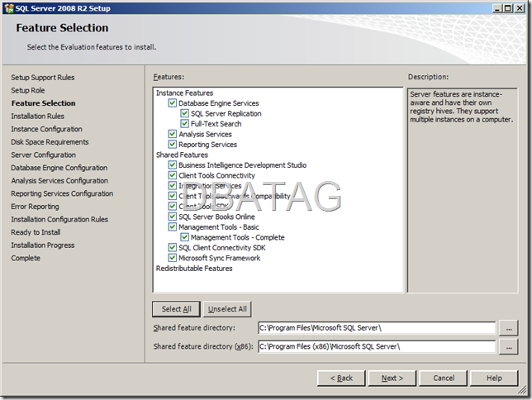Uncheck Analysis Services checkbox
Viewport: 532px width, 400px height.
click(173, 134)
